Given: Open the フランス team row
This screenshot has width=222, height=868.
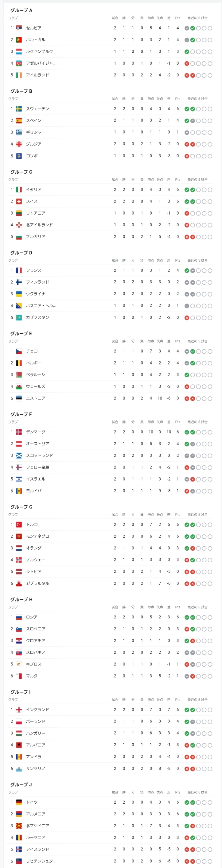Looking at the screenshot, I should (111, 270).
